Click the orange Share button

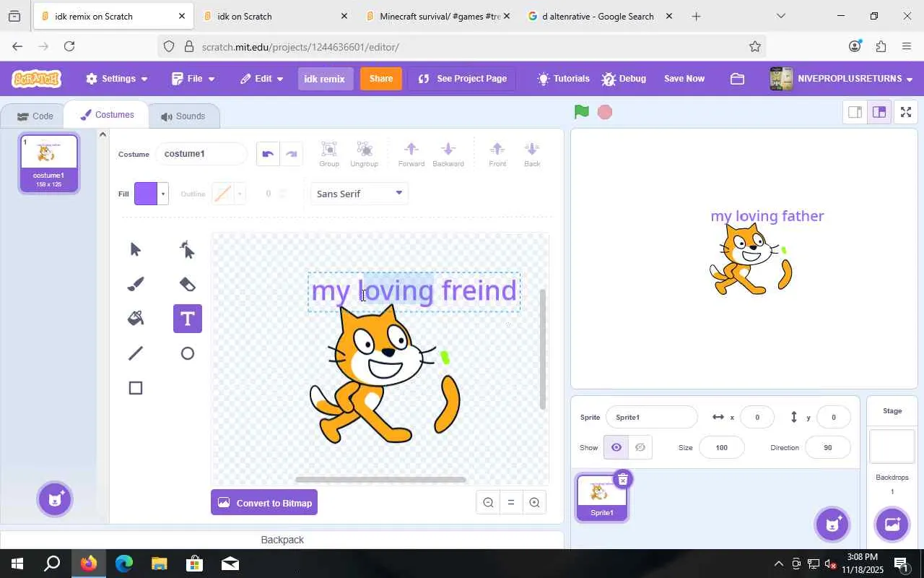pos(381,79)
